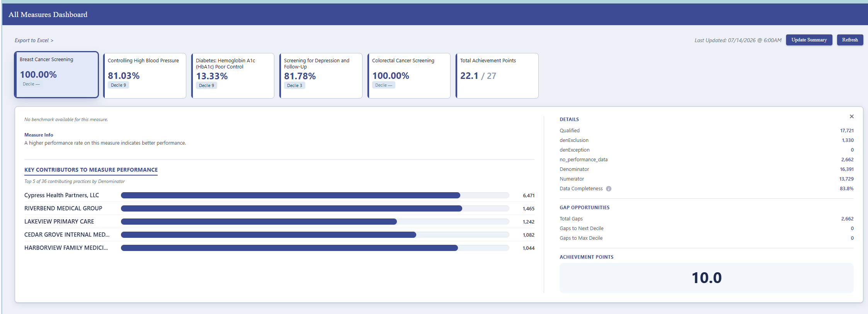Click the Harborview Family Medici bar
Viewport: 868px width, 314px height.
315,248
